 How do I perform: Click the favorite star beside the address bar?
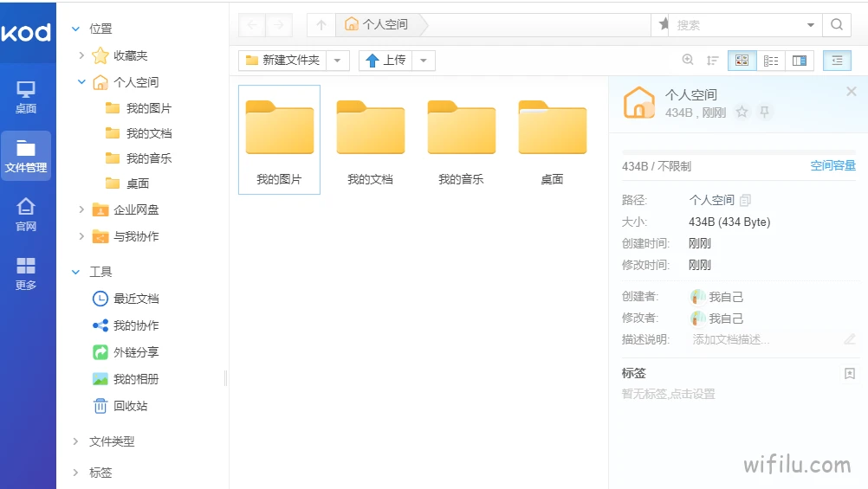tap(664, 24)
